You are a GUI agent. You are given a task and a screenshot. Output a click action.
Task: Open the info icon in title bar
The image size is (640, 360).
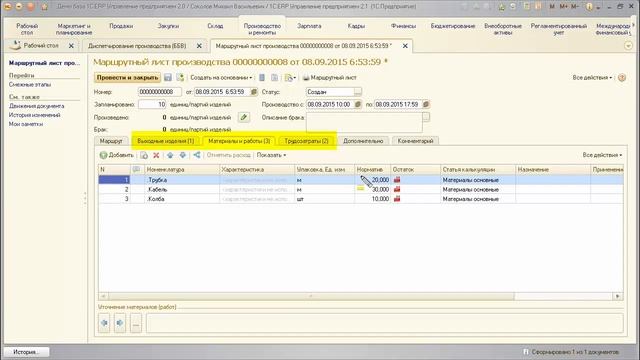pyautogui.click(x=589, y=7)
